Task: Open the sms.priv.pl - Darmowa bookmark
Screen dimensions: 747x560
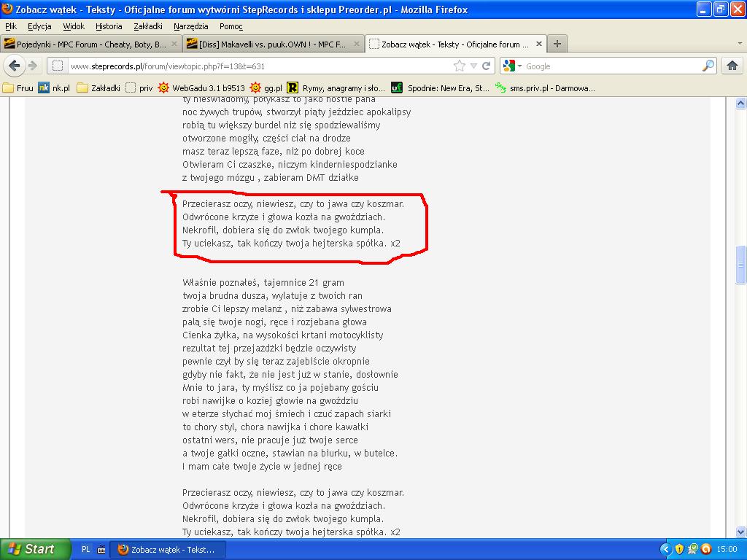Action: tap(544, 87)
